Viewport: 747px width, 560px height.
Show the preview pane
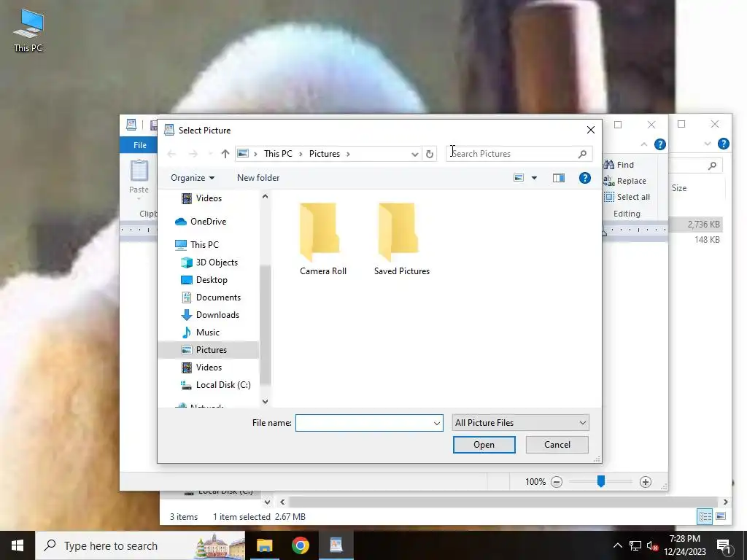[558, 178]
